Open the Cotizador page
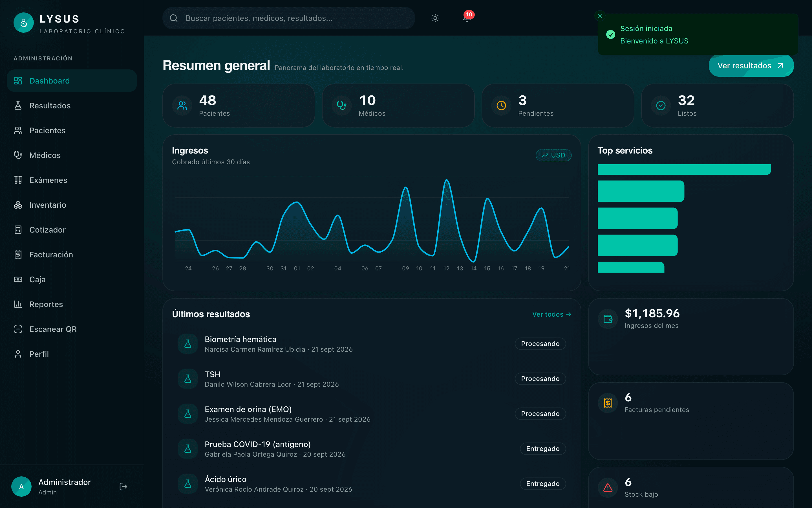The image size is (812, 508). pos(72,230)
